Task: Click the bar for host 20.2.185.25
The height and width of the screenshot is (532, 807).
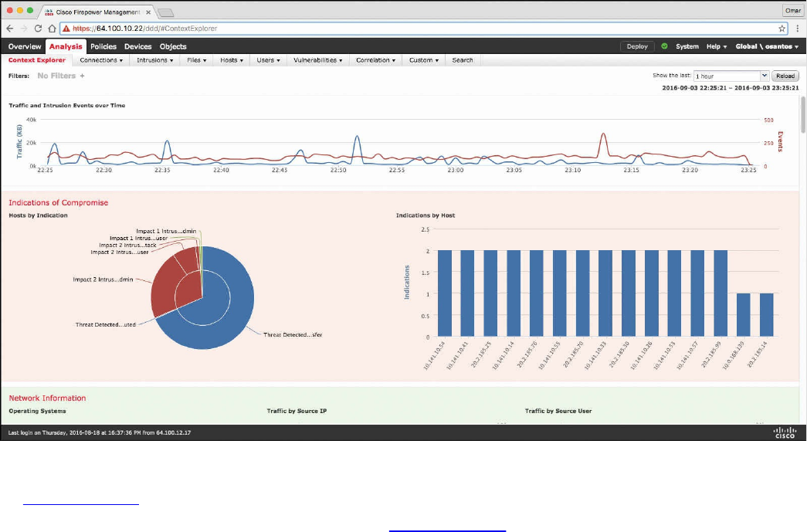Action: click(490, 293)
